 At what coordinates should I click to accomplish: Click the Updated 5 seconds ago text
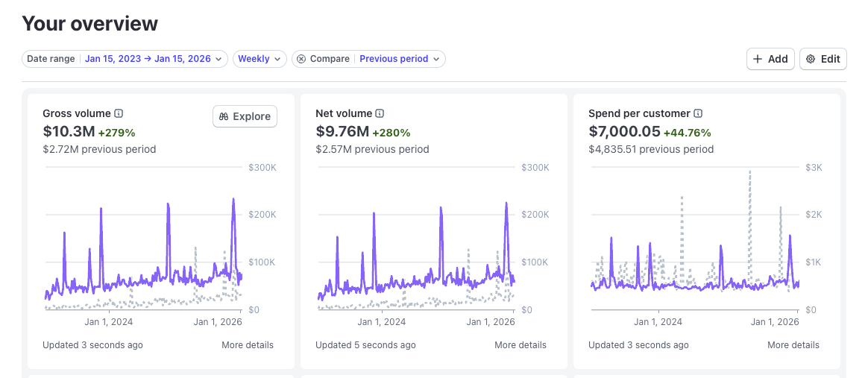[x=365, y=344]
